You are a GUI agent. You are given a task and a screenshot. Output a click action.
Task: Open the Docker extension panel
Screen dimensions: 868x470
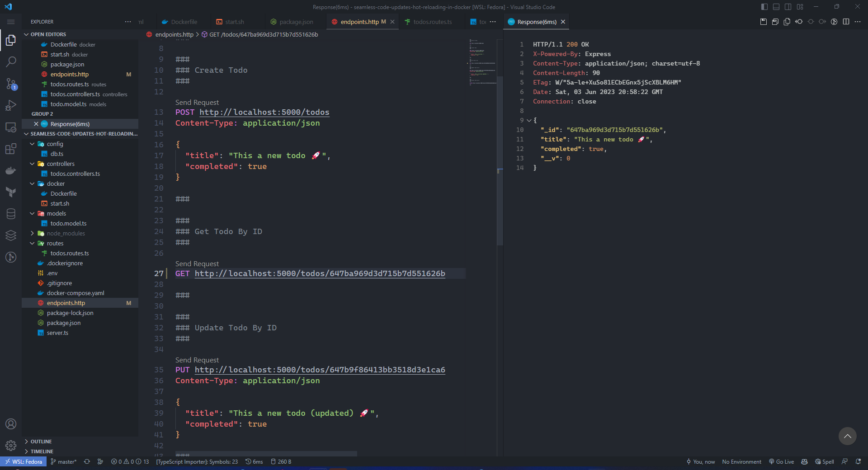[x=11, y=170]
